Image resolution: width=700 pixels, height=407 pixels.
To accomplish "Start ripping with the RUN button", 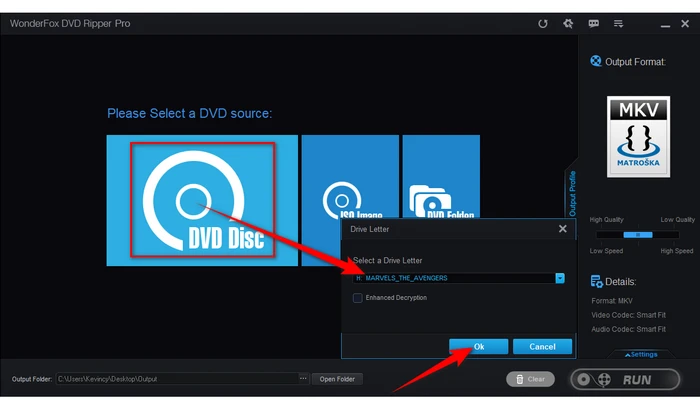I will coord(625,380).
